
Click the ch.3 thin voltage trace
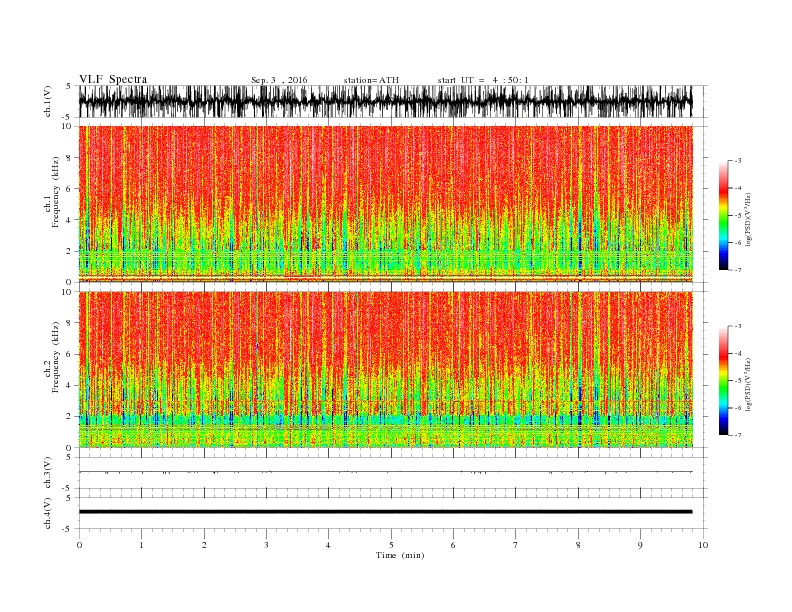(x=385, y=472)
